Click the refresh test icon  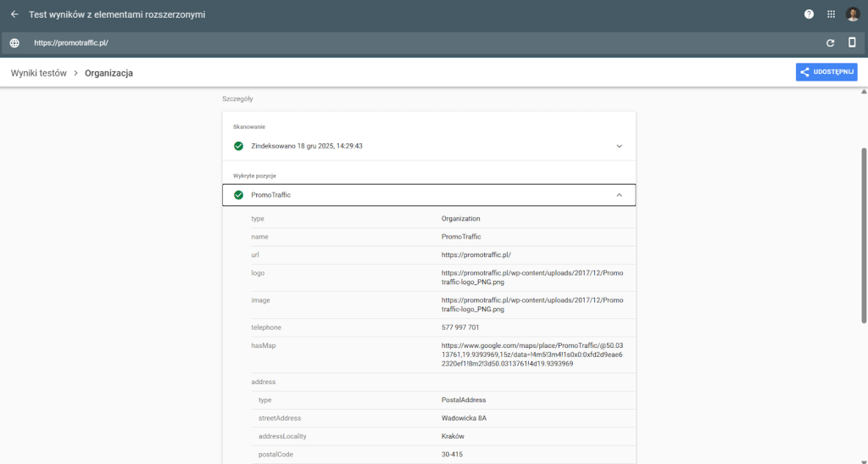pos(831,42)
